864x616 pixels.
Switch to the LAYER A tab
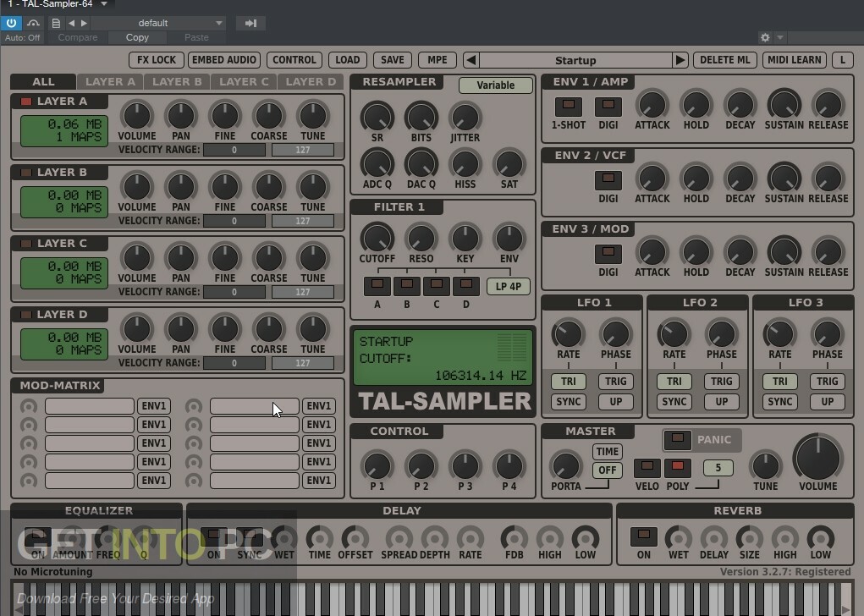tap(110, 81)
